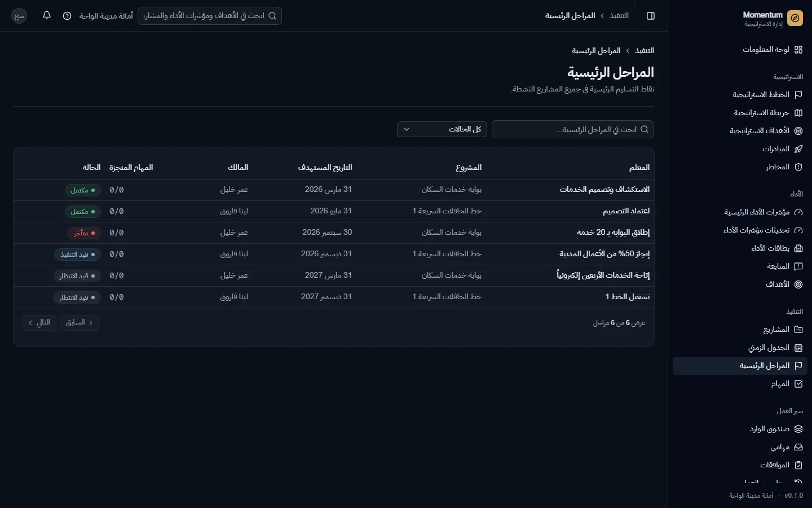Screen dimensions: 812x508
Task: Click the المتابعة message icon
Action: tap(798, 266)
